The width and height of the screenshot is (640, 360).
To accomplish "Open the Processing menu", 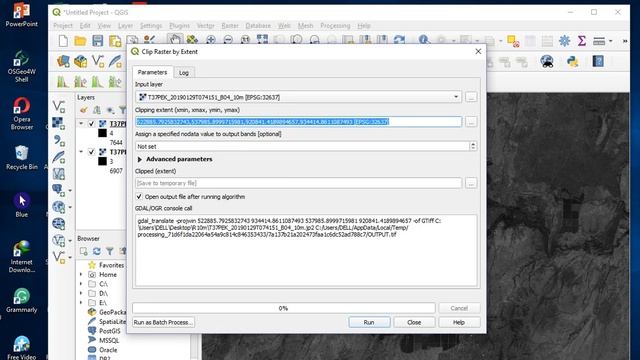I will 335,26.
